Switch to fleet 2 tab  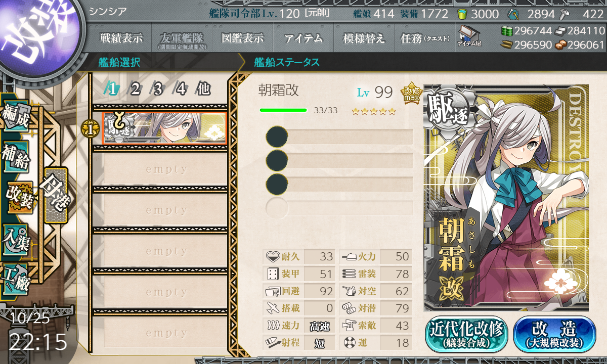[x=135, y=89]
